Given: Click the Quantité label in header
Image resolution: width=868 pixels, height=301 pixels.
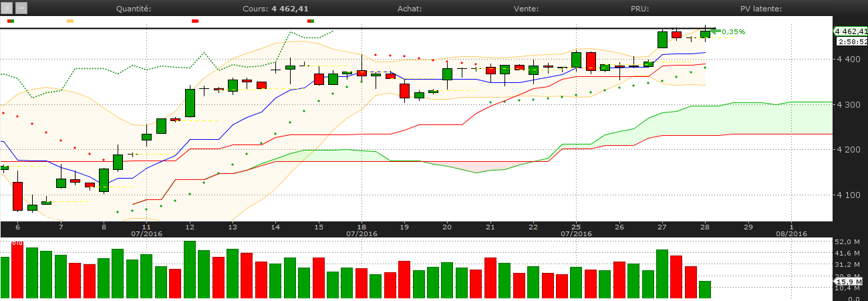Looking at the screenshot, I should pos(134,9).
